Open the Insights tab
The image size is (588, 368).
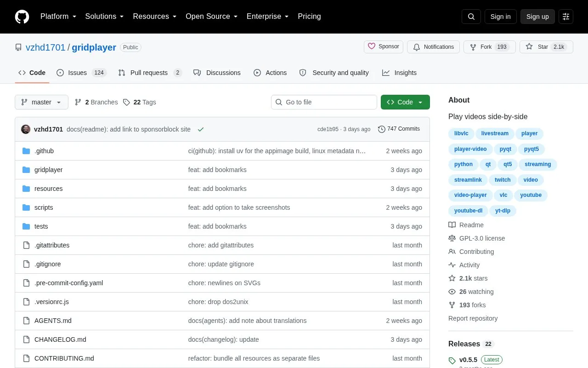399,73
